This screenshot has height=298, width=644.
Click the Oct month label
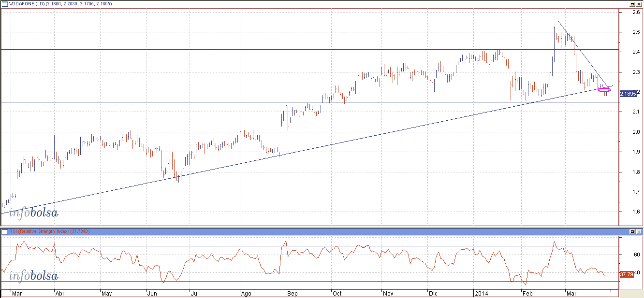337,293
